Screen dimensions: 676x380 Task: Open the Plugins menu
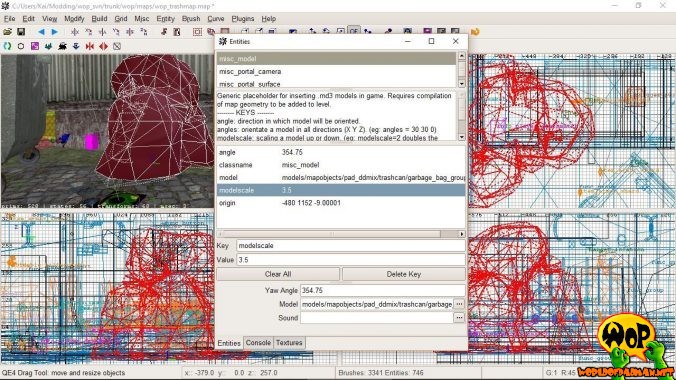(243, 19)
